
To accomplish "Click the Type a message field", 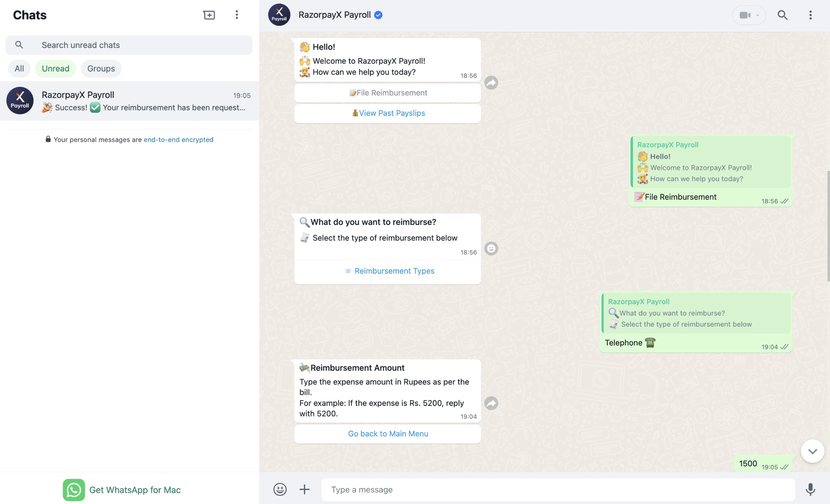I will coord(558,489).
